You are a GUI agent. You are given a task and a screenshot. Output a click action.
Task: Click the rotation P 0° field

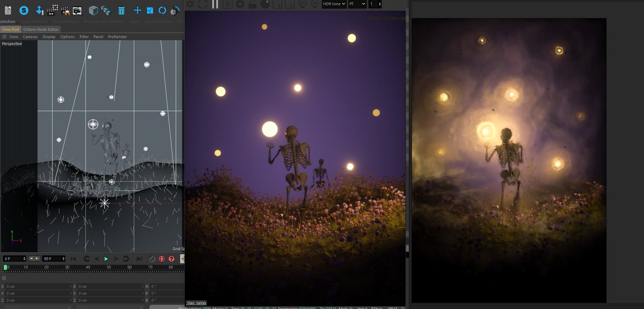coord(167,293)
